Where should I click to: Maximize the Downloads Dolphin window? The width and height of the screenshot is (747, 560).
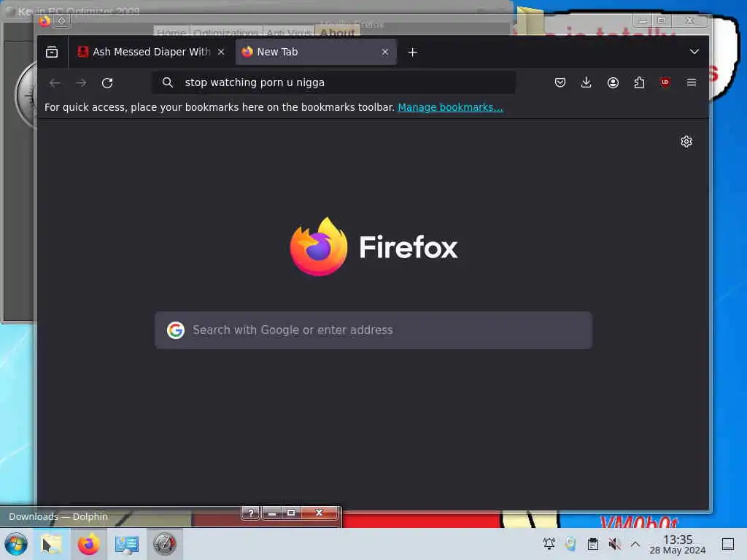[291, 513]
